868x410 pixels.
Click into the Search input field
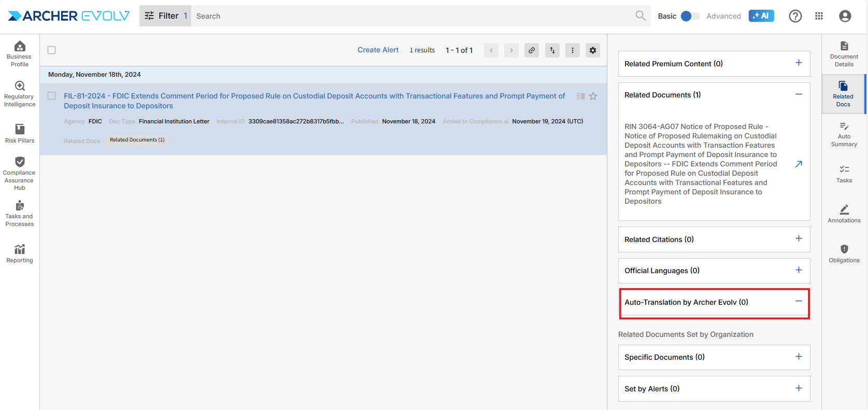coord(409,16)
